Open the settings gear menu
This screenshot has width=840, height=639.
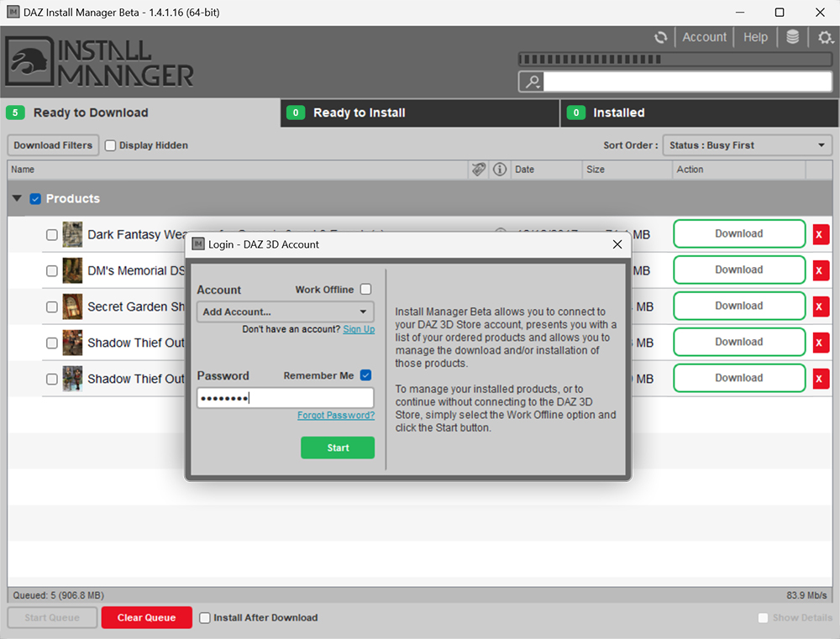[x=825, y=37]
